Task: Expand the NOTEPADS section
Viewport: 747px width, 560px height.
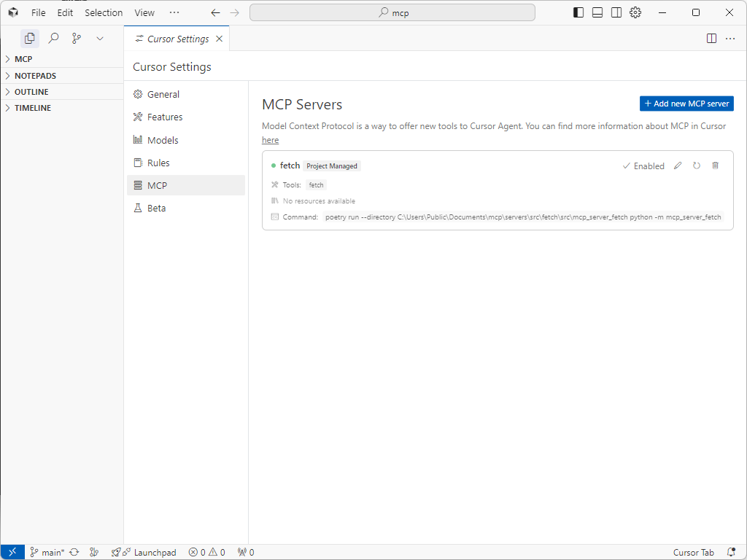Action: point(62,76)
